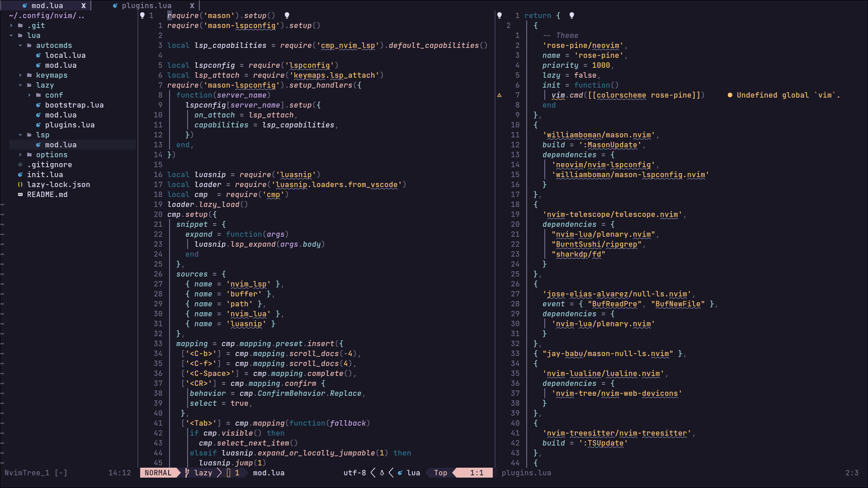The width and height of the screenshot is (868, 488).
Task: Click the Lua filetype icon in statusline
Action: 400,473
